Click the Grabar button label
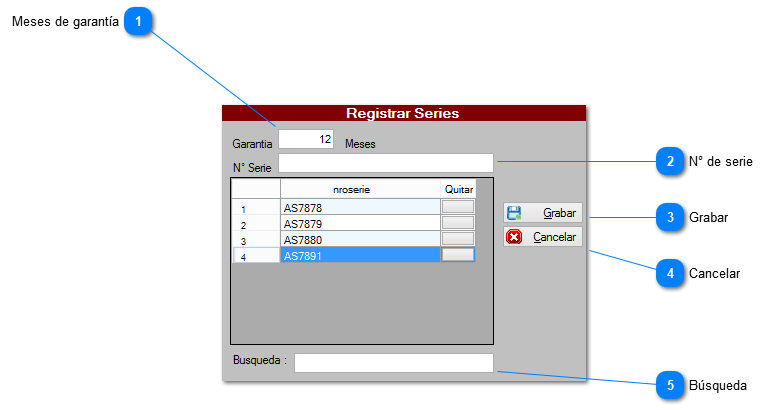The image size is (769, 410). 559,213
